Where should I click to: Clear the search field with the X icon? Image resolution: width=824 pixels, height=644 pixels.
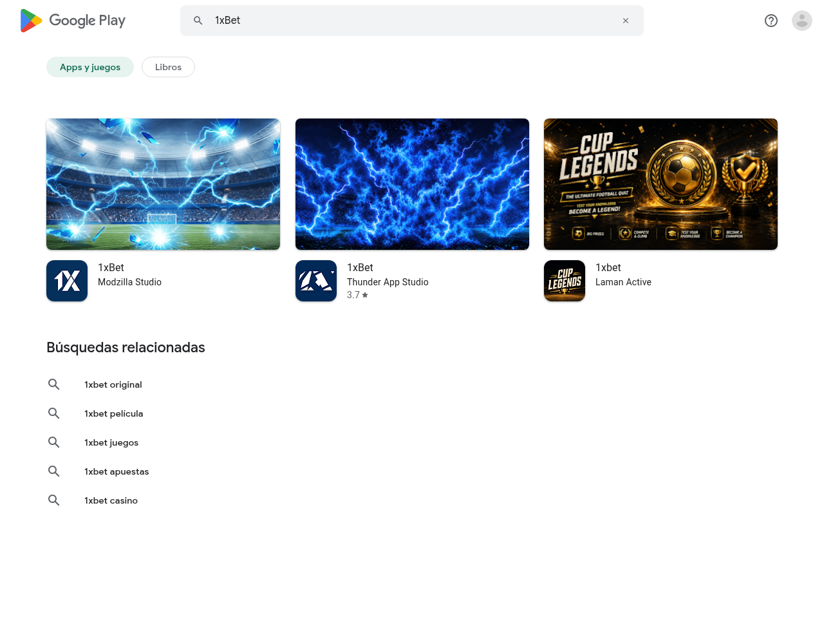(x=626, y=21)
